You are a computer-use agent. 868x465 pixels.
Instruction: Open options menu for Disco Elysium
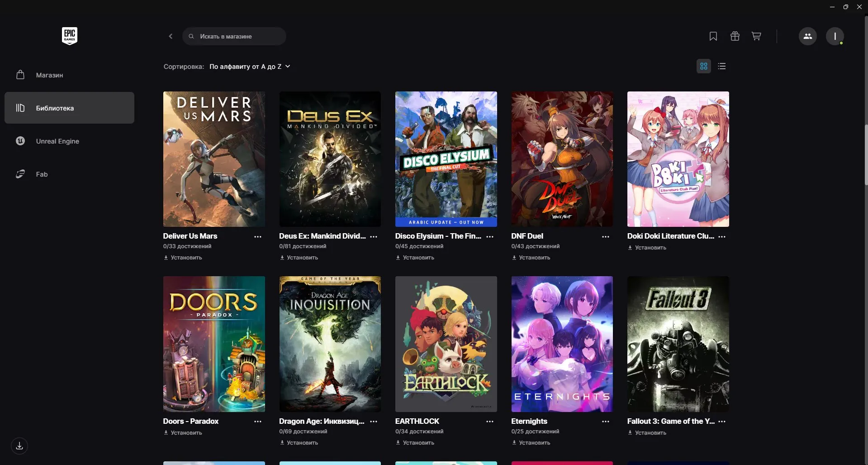point(490,237)
